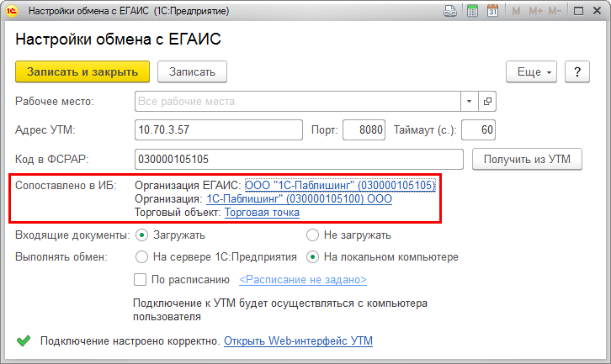Click the M memory button
This screenshot has height=364, width=611.
(x=516, y=11)
